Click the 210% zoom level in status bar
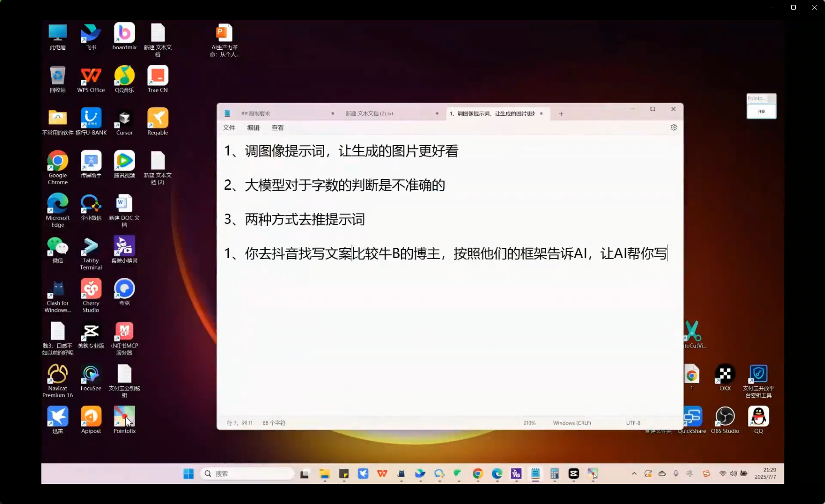The width and height of the screenshot is (825, 504). pyautogui.click(x=529, y=423)
